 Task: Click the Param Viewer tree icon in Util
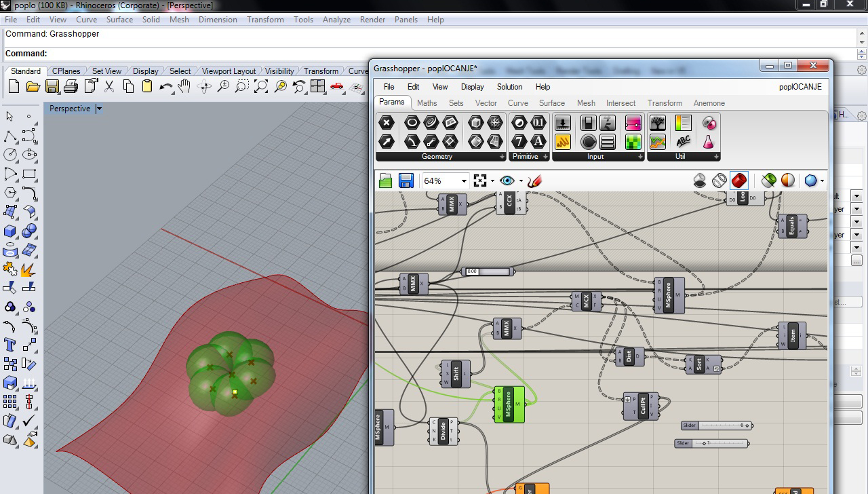[658, 123]
